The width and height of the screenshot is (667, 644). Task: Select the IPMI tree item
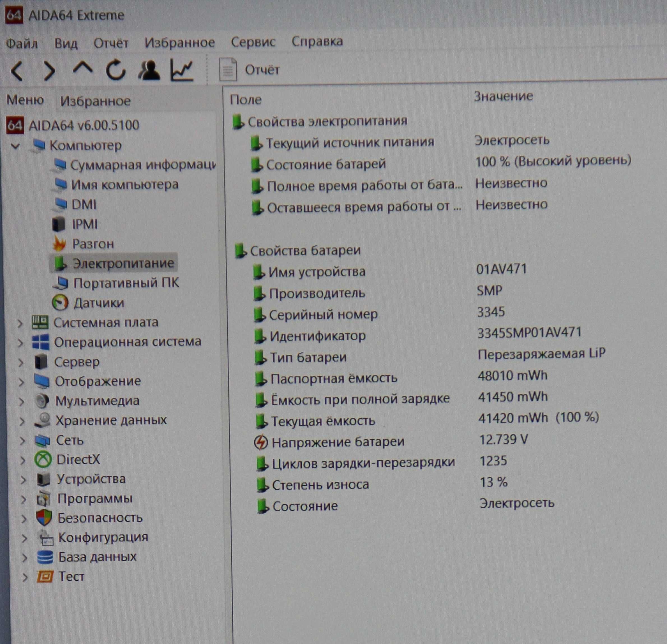[84, 224]
